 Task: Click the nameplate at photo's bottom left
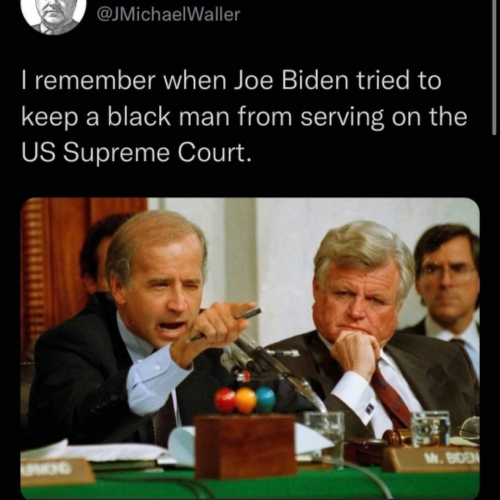(57, 469)
